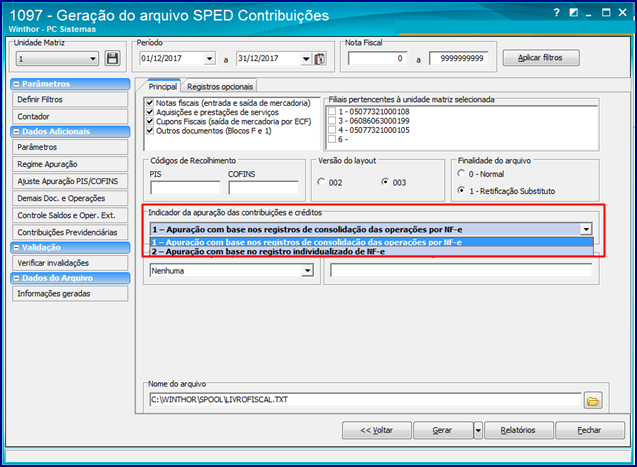This screenshot has height=467, width=637.
Task: Open Definir Filtros in sidebar
Action: 70,99
